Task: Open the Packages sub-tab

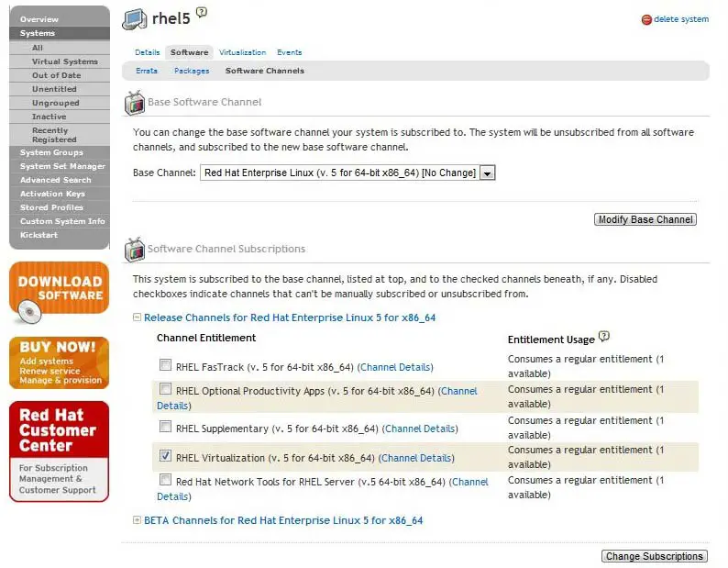Action: tap(192, 71)
